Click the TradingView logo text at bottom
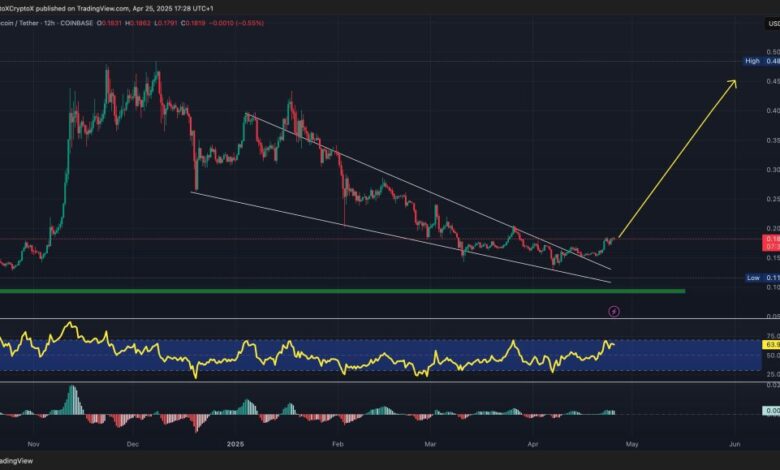The width and height of the screenshot is (780, 470). coord(16,461)
